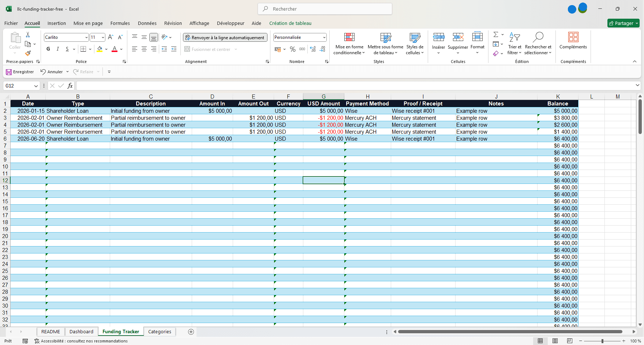Screen dimensions: 644x345
Task: Toggle middle vertical alignment
Action: 144,37
